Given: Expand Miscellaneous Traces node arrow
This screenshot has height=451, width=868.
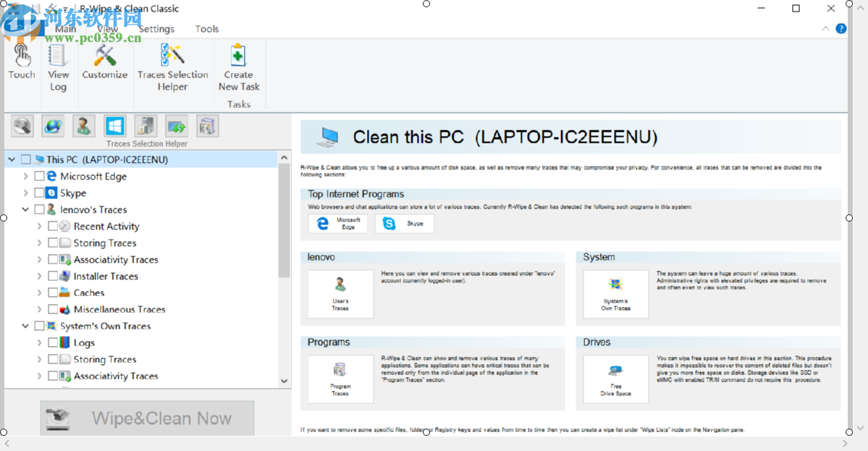Looking at the screenshot, I should [39, 309].
